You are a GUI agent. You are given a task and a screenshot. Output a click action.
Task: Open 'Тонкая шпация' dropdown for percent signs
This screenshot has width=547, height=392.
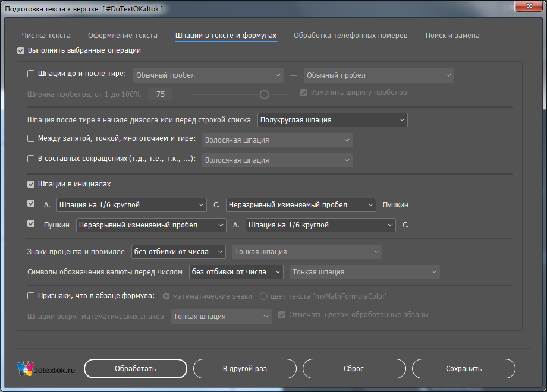coord(307,252)
